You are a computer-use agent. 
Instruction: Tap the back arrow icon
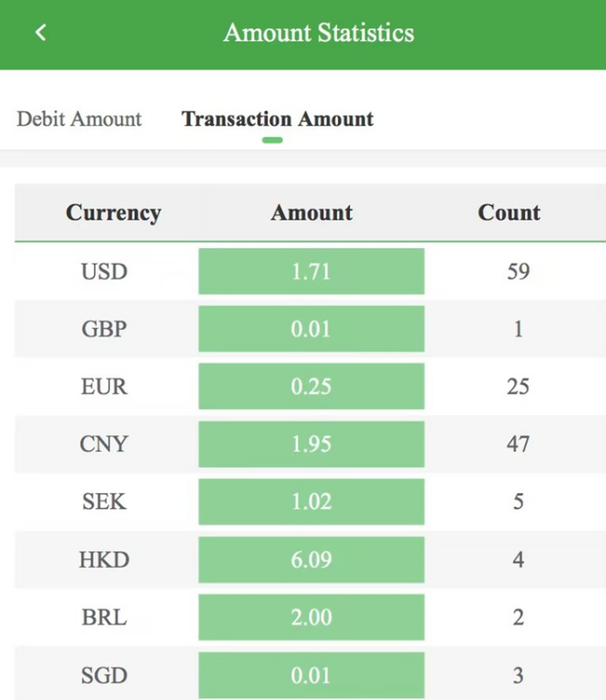coord(40,32)
